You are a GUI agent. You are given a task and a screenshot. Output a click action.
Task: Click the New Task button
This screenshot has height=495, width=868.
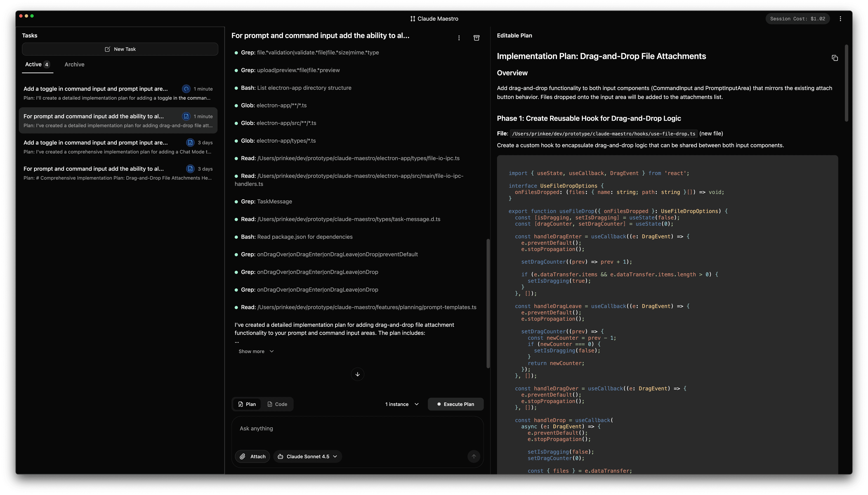point(120,49)
